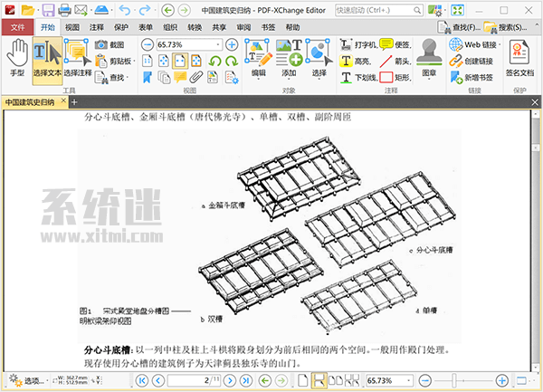Open the Stamp (图章) tool
The image size is (543, 392).
(429, 59)
